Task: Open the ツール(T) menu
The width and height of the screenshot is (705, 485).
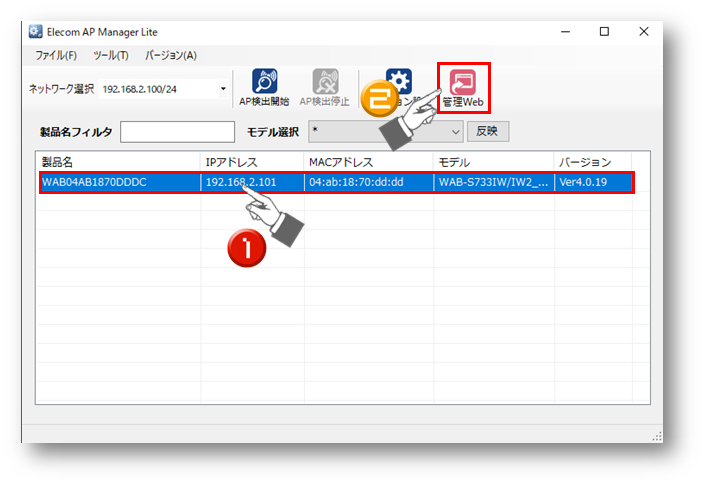Action: (x=111, y=55)
